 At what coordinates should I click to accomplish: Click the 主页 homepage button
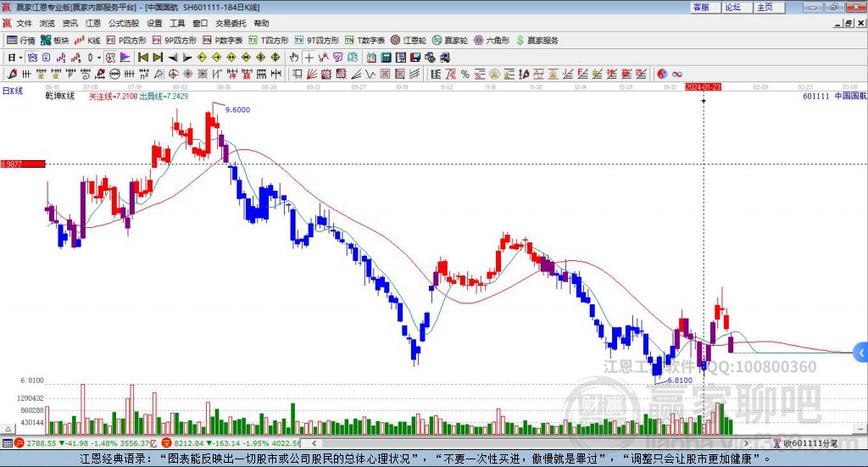click(x=770, y=7)
